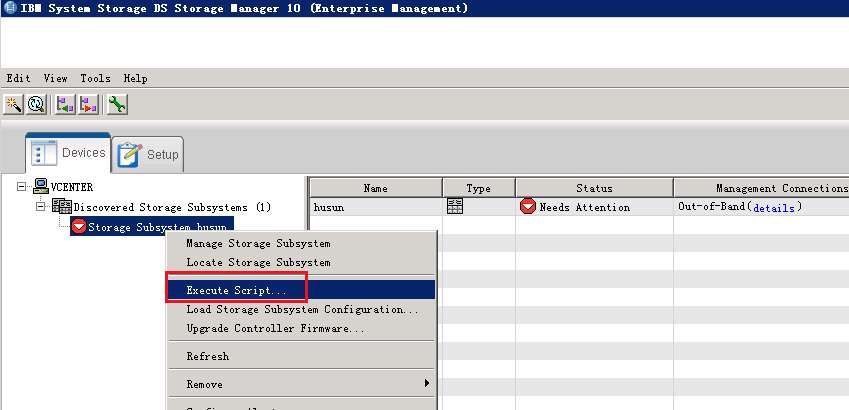Sort by the Name column header
The height and width of the screenshot is (410, 849).
point(375,188)
